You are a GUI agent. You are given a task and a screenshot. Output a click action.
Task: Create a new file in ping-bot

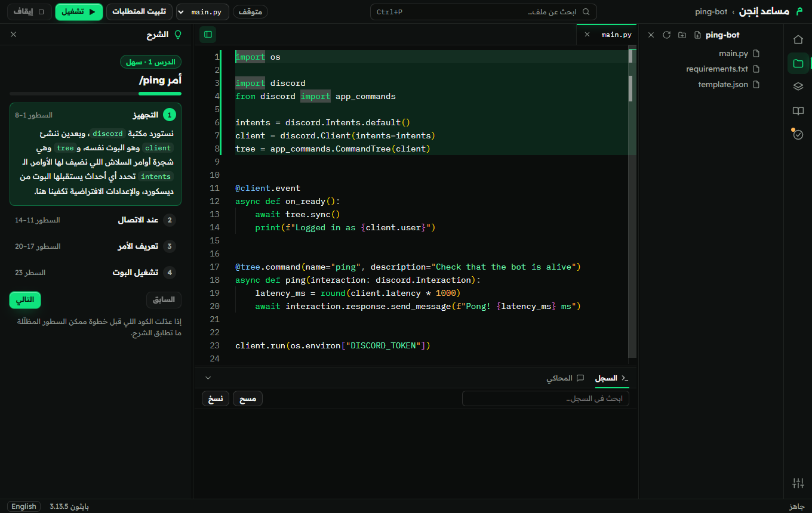(697, 35)
